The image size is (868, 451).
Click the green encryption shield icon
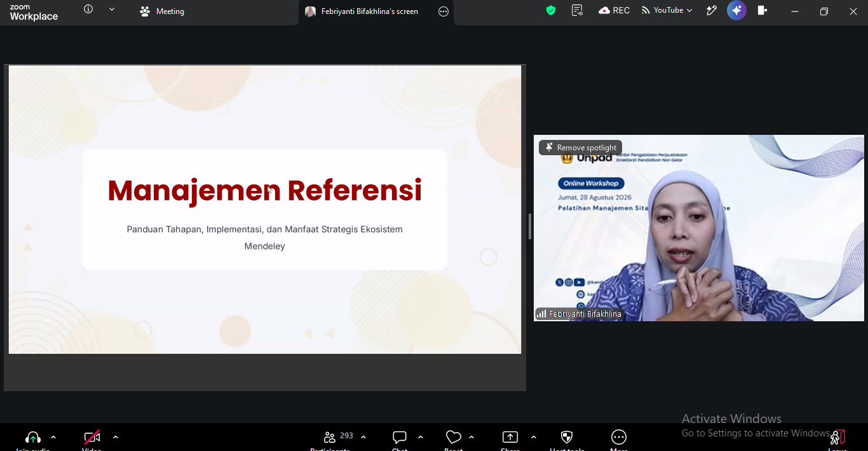pyautogui.click(x=551, y=10)
